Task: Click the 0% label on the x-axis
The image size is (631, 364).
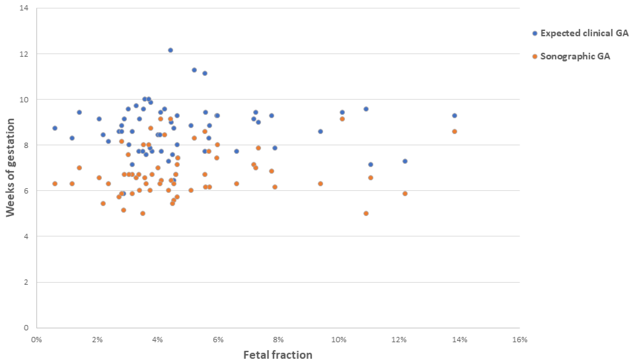Action: click(37, 340)
